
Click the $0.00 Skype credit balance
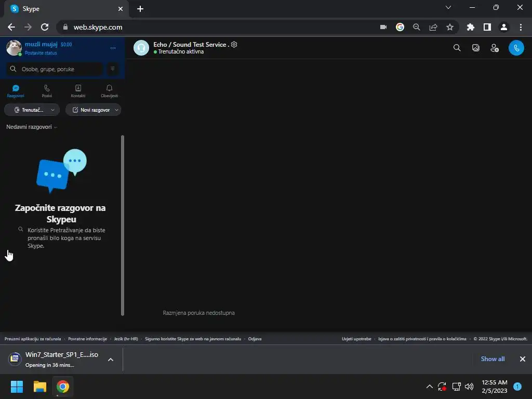pyautogui.click(x=66, y=45)
